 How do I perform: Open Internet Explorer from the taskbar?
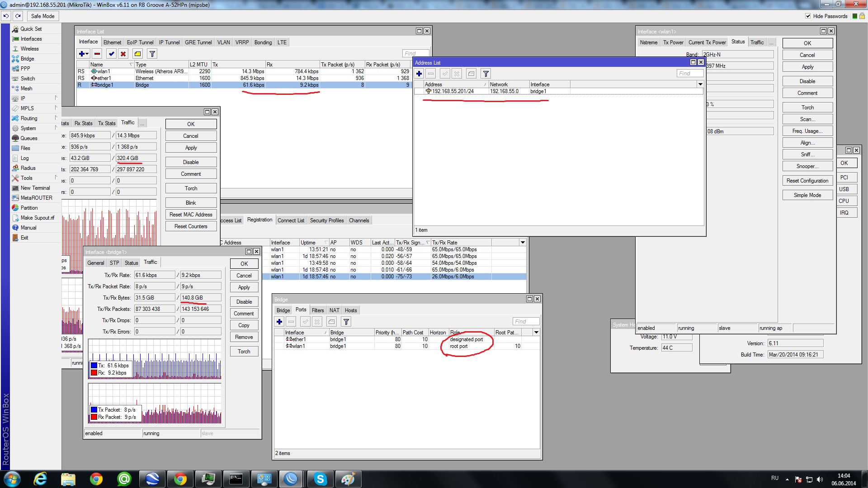[x=41, y=479]
